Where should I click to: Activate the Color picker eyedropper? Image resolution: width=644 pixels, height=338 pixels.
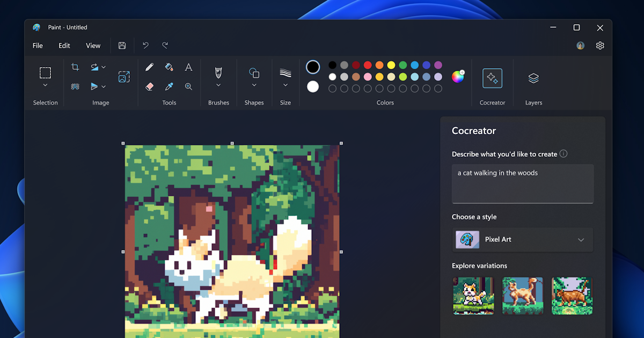click(169, 86)
